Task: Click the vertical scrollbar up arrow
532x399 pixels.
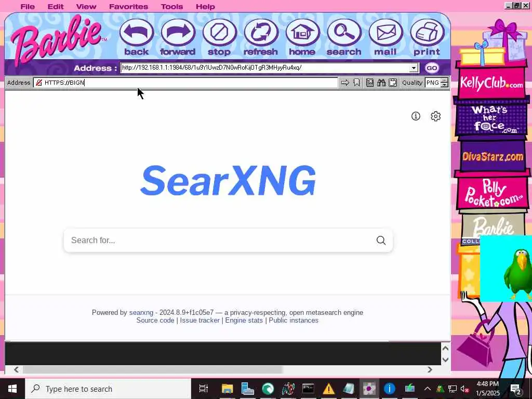Action: tap(445, 349)
